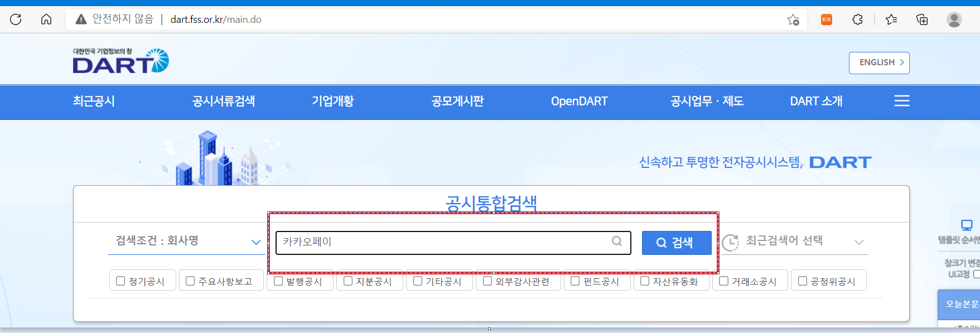Open the OpenDART menu

point(579,101)
